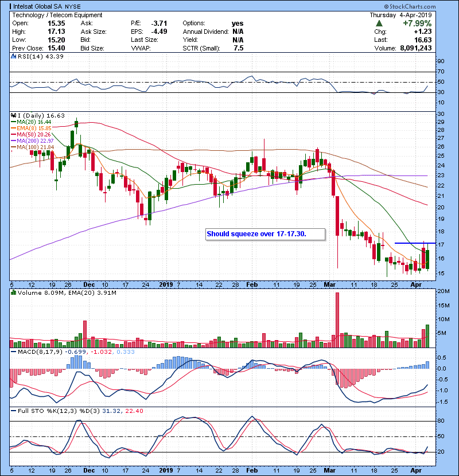
Task: Click the MACD histogram value 0.333
Action: point(126,352)
